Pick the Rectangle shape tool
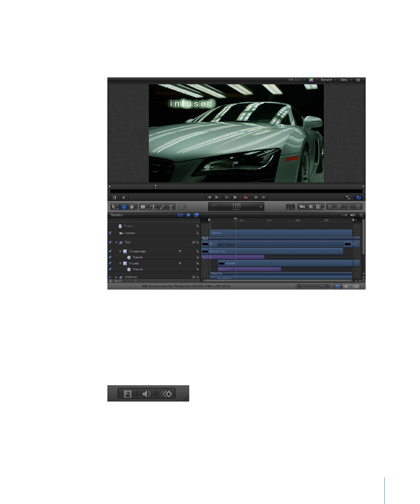This screenshot has width=420, height=504. click(x=143, y=207)
